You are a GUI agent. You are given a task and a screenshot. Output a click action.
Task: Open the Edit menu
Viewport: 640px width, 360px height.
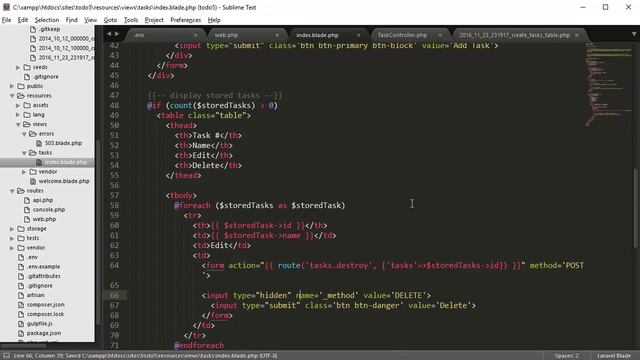click(23, 20)
